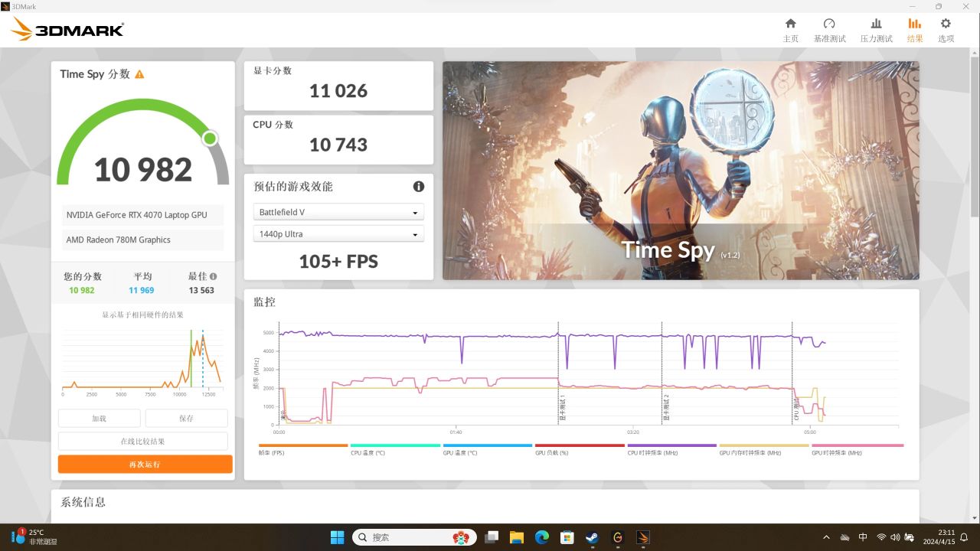Viewport: 980px width, 551px height.
Task: Toggle the GPU 负载 (%) legend series
Action: click(580, 448)
